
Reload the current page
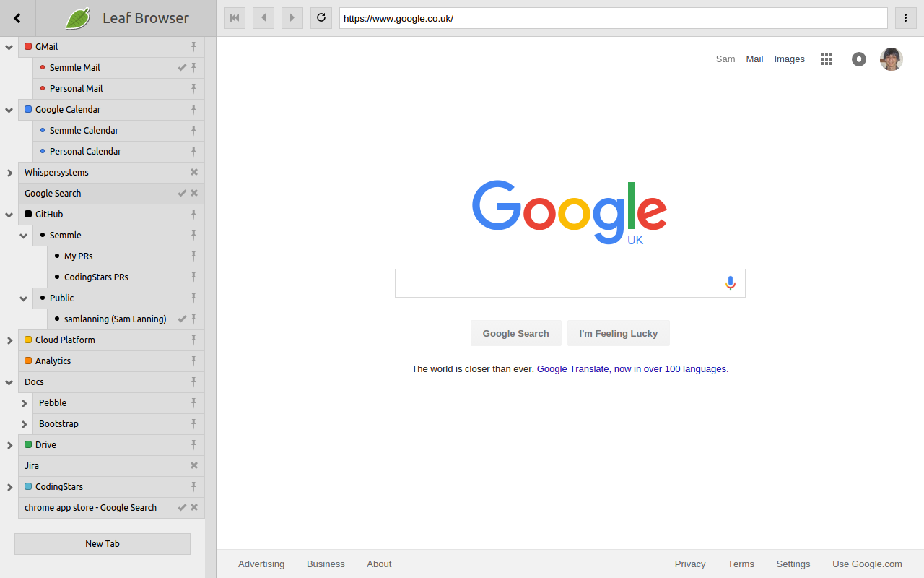coord(321,17)
